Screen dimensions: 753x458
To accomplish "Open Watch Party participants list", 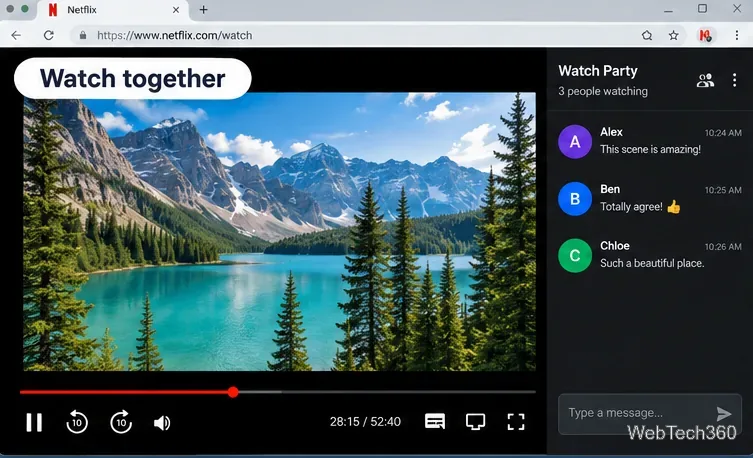I will pyautogui.click(x=705, y=80).
